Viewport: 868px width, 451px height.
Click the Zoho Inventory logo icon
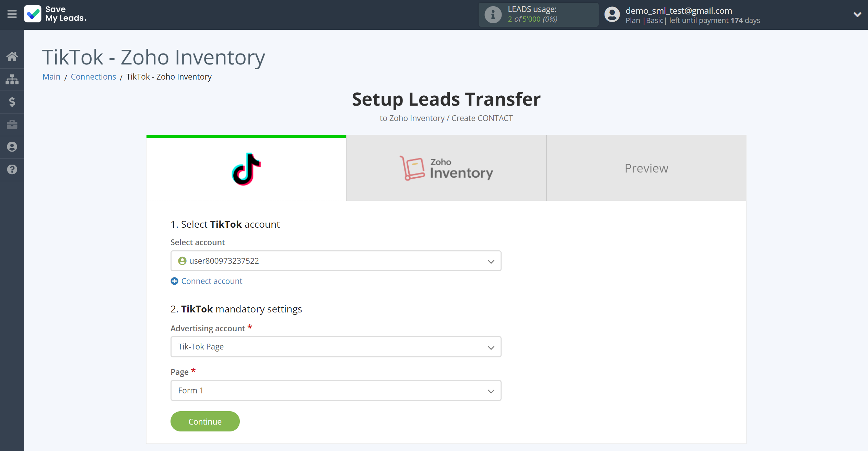(410, 168)
